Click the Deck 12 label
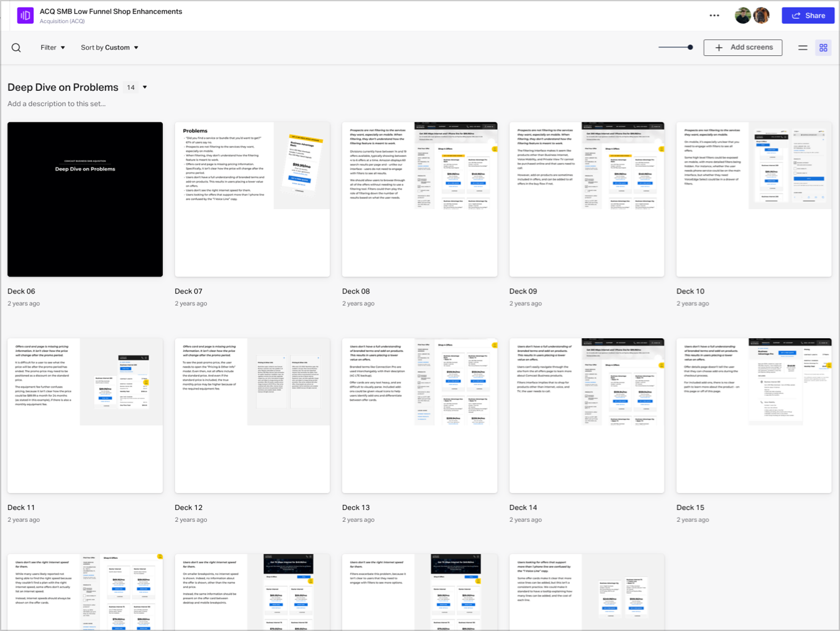 click(189, 507)
